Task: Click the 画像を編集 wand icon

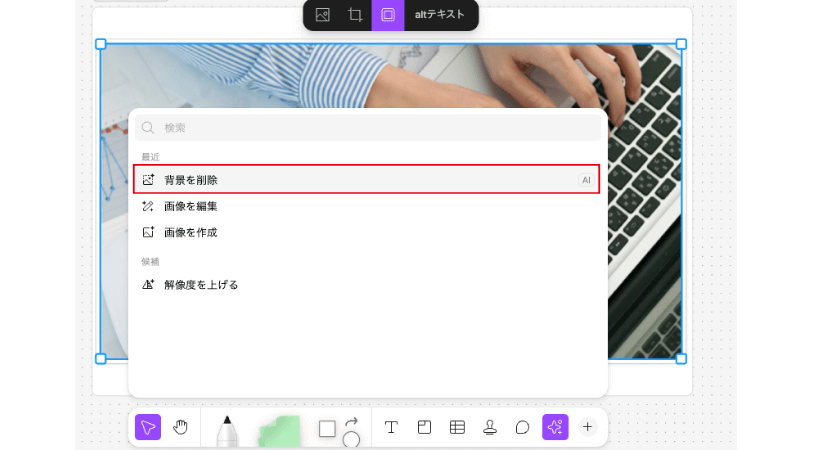Action: pos(148,206)
